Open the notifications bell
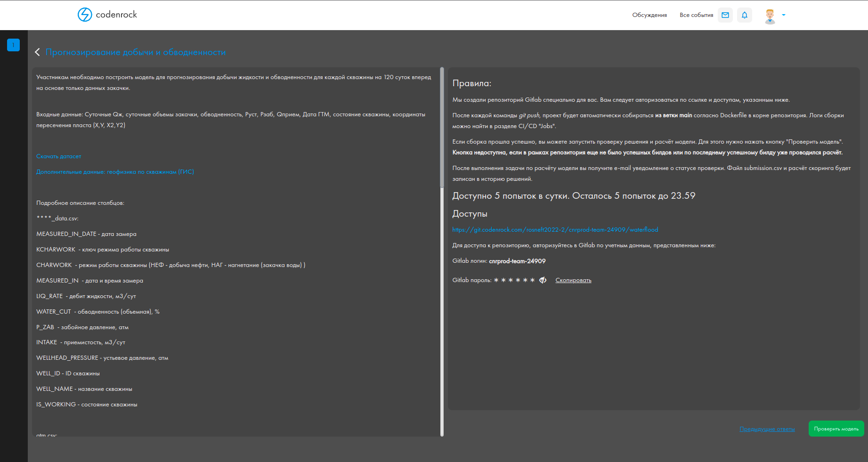This screenshot has height=462, width=868. click(x=745, y=15)
